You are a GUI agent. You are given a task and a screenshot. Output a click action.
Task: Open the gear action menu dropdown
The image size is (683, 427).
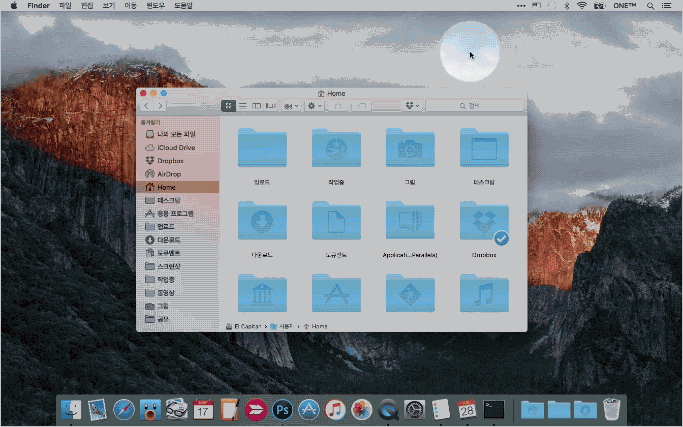314,106
